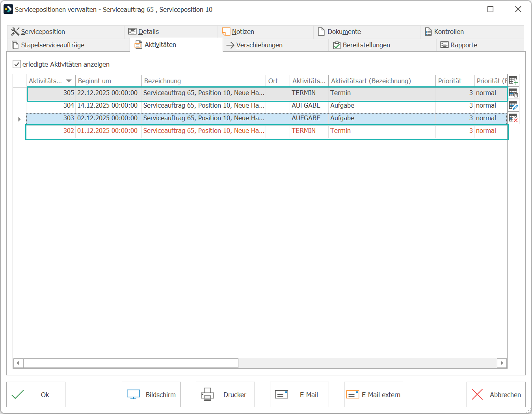532x414 pixels.
Task: Open the Serviceposition tab
Action: tap(65, 32)
